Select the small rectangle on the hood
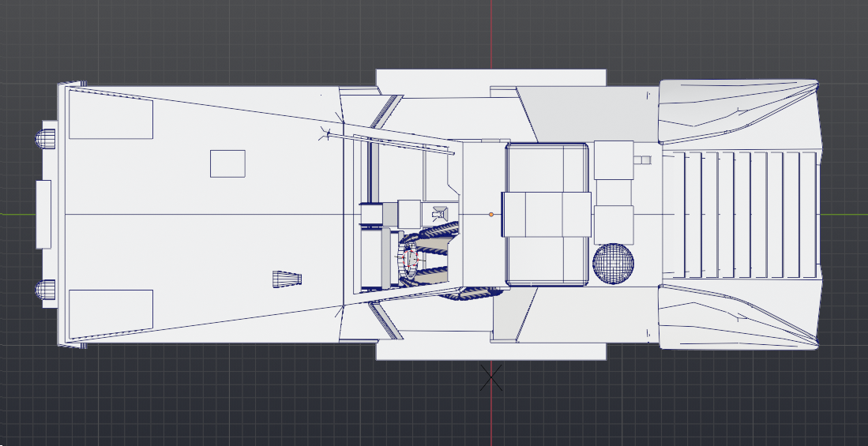 pos(227,163)
